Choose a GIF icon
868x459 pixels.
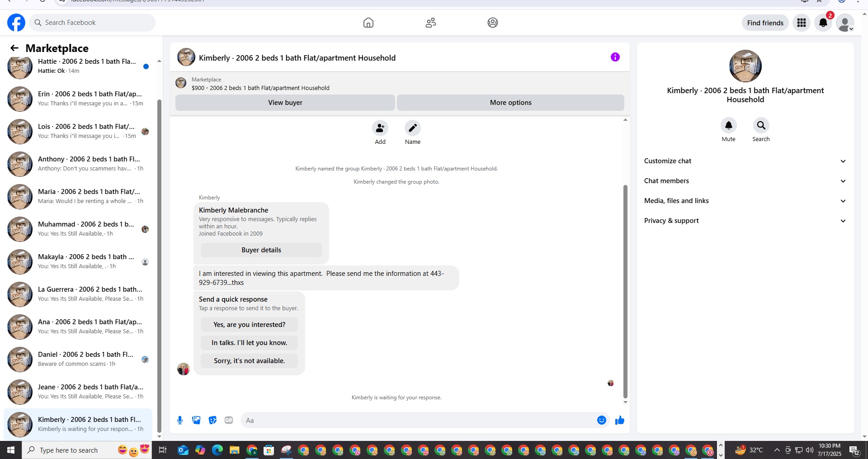click(229, 420)
